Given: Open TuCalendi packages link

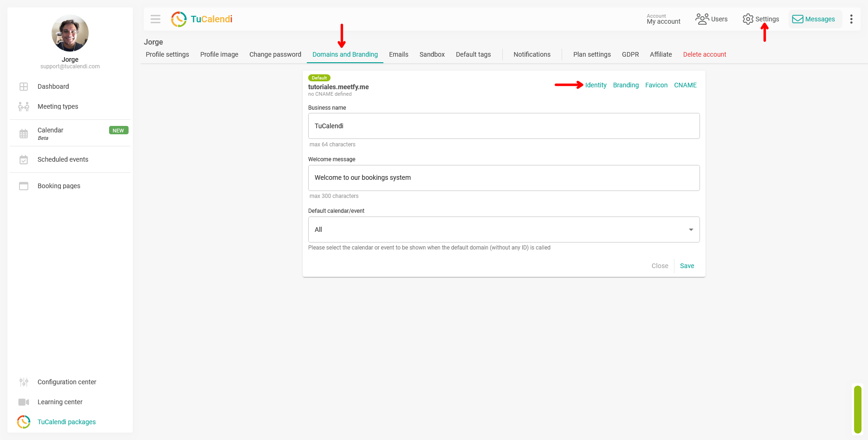Looking at the screenshot, I should coord(67,422).
